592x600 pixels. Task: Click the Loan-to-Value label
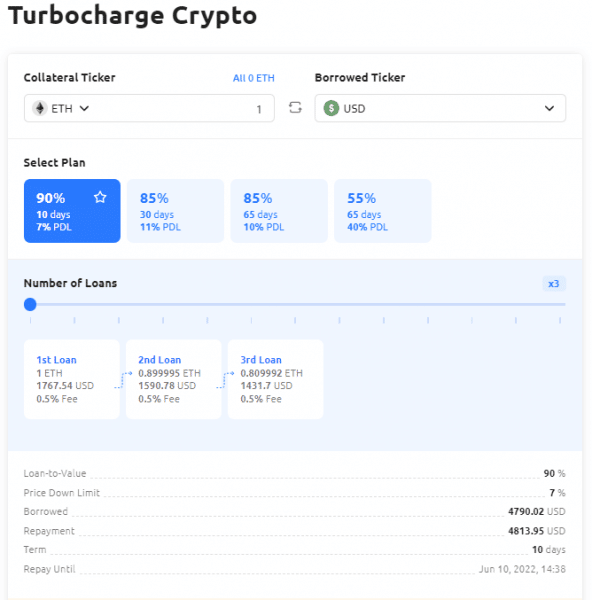(55, 473)
